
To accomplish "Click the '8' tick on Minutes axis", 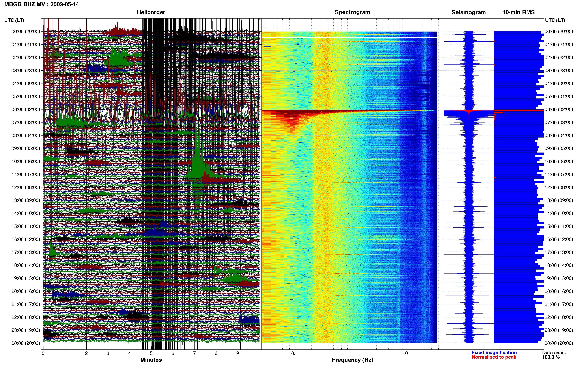I will click(216, 353).
